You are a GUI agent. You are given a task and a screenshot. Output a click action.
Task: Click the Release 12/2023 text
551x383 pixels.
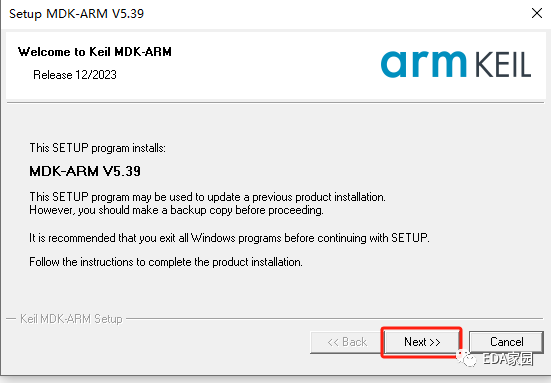coord(74,75)
